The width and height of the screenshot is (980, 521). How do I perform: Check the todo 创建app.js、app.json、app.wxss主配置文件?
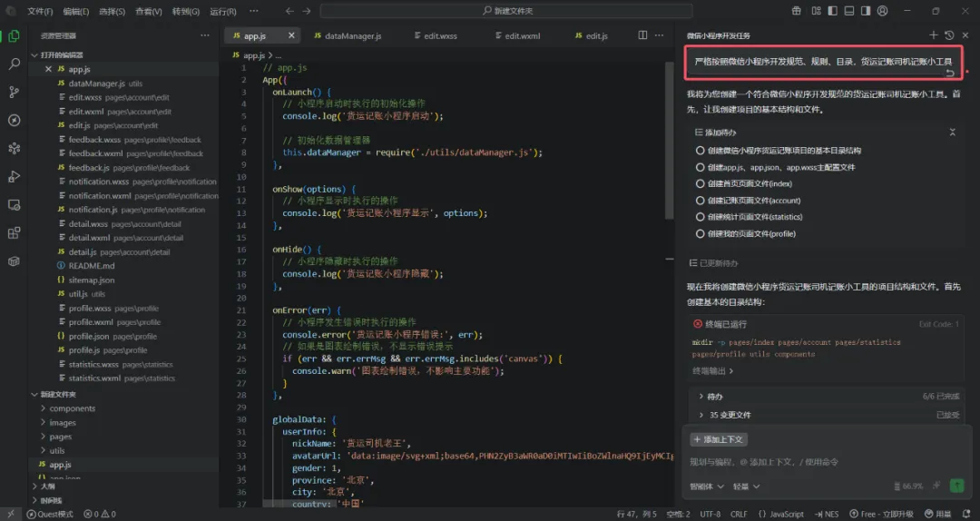click(700, 167)
